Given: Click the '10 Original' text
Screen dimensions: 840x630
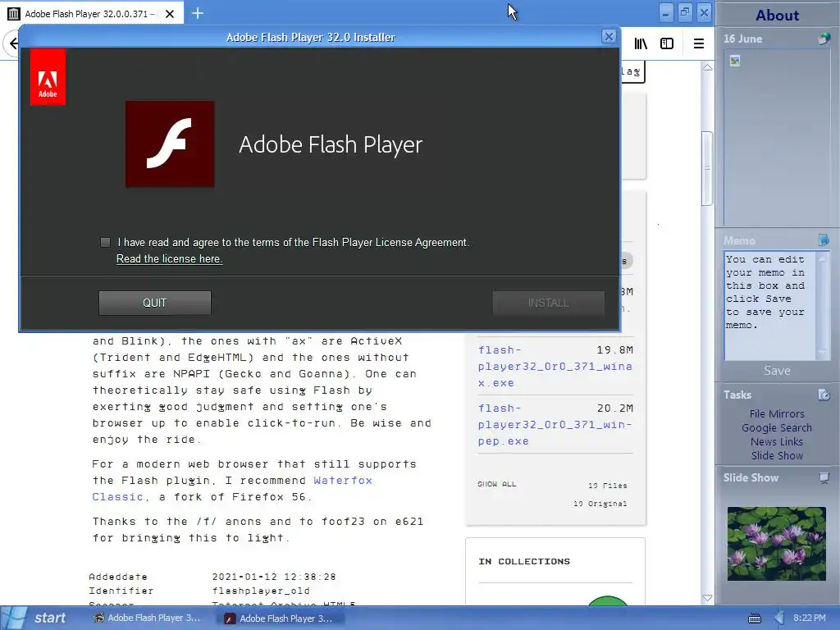Looking at the screenshot, I should point(600,504).
